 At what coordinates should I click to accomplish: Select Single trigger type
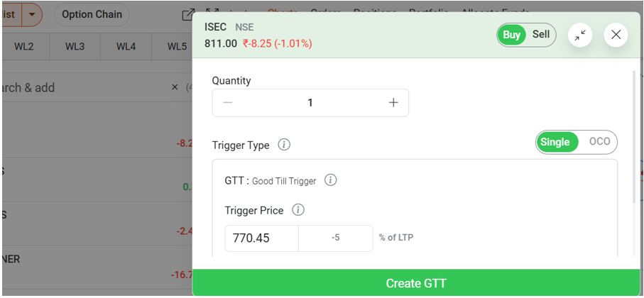(x=555, y=142)
